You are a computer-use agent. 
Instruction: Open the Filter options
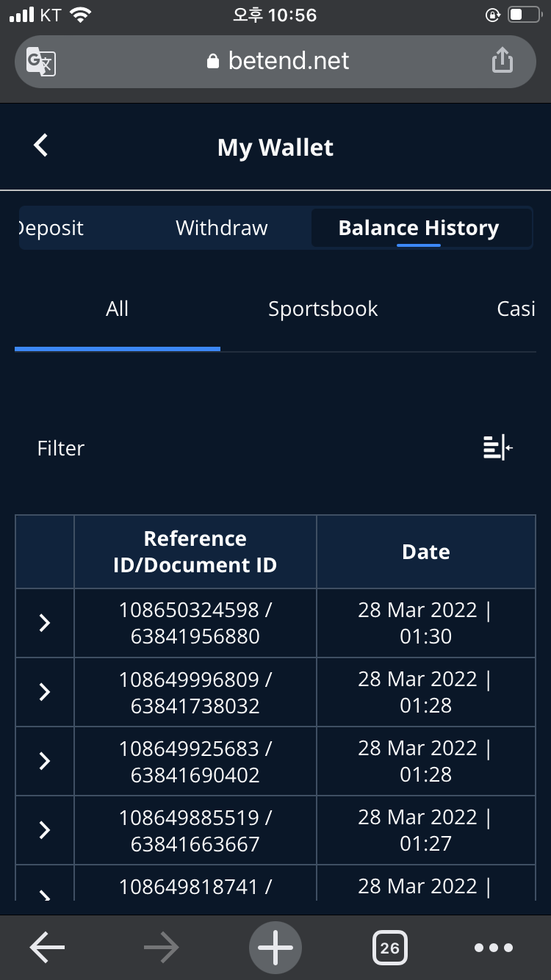61,448
